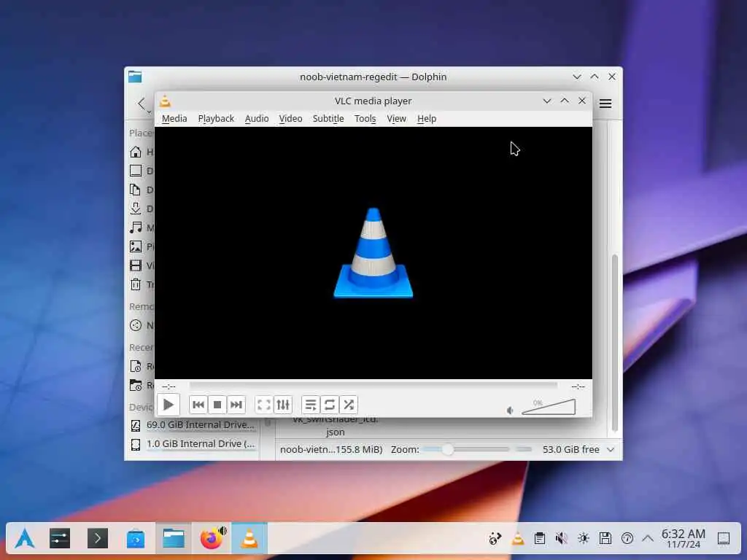Open Downloads in Dolphin Places
The width and height of the screenshot is (747, 560).
point(141,209)
